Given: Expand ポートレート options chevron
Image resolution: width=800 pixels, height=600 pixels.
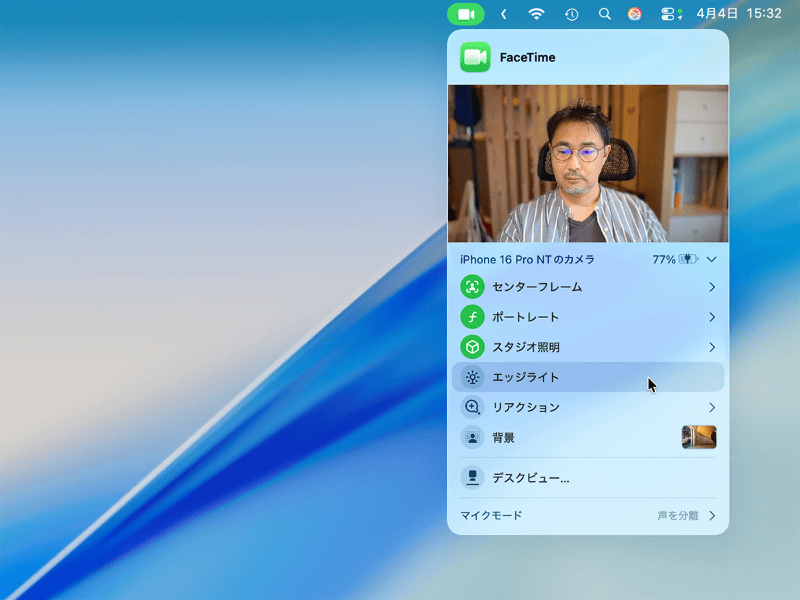Looking at the screenshot, I should tap(712, 317).
